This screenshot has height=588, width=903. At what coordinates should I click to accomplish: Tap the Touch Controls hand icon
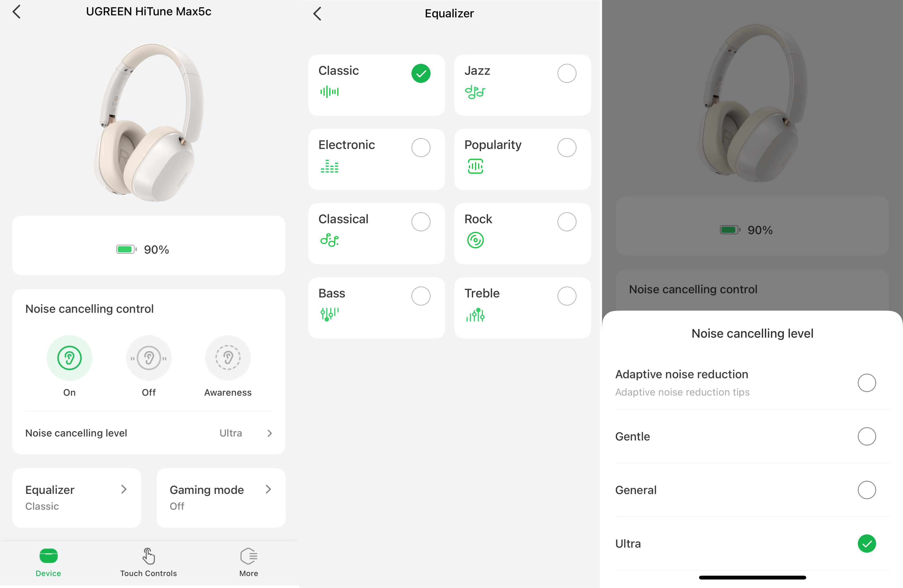pos(148,556)
